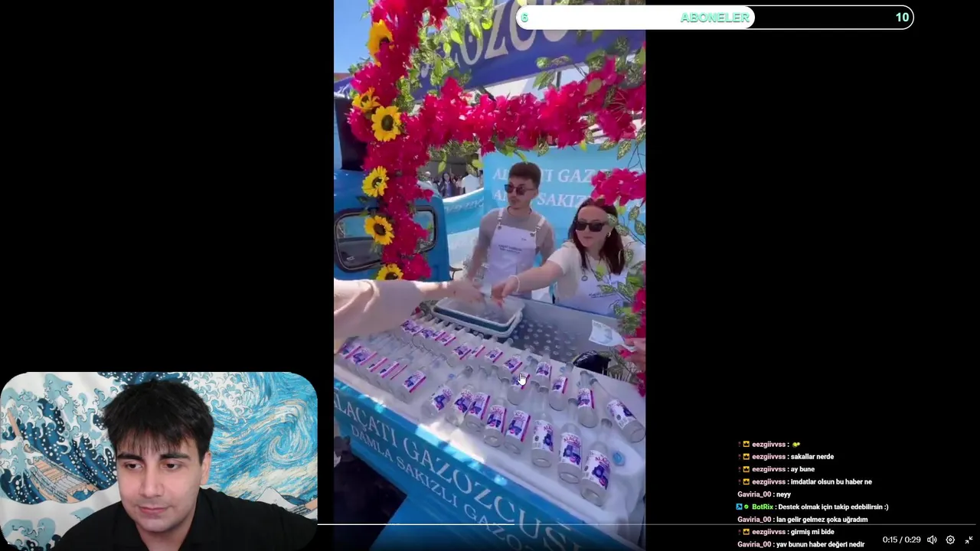Image resolution: width=980 pixels, height=551 pixels.
Task: Click the blue bot badge before BotRix
Action: [x=740, y=507]
